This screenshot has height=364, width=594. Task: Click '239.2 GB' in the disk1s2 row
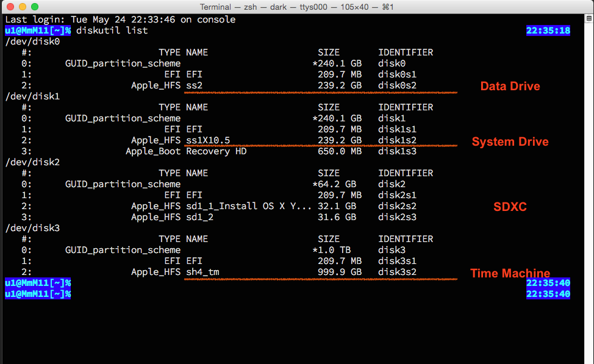tap(340, 140)
